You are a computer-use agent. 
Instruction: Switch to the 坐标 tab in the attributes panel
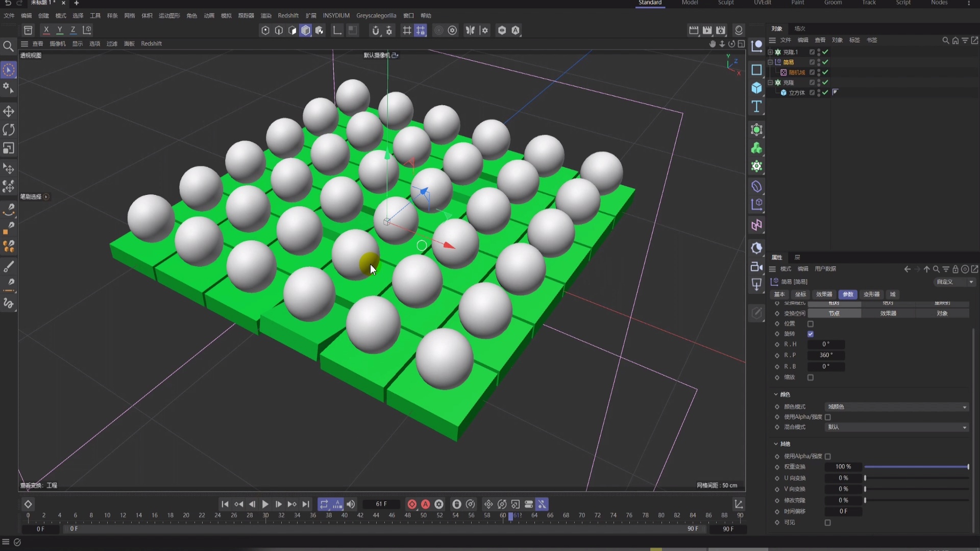pyautogui.click(x=800, y=294)
